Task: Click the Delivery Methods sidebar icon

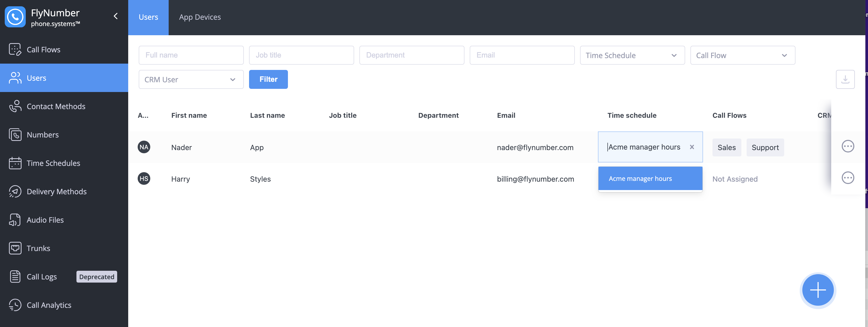Action: (x=15, y=191)
